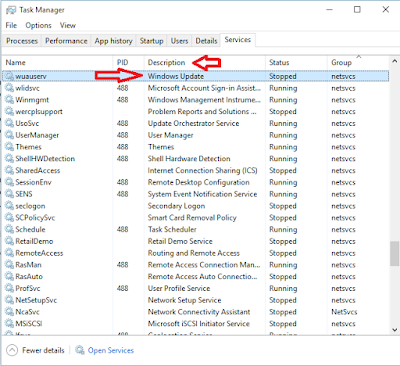This screenshot has height=366, width=400.
Task: Open the Options menu
Action: pos(38,25)
